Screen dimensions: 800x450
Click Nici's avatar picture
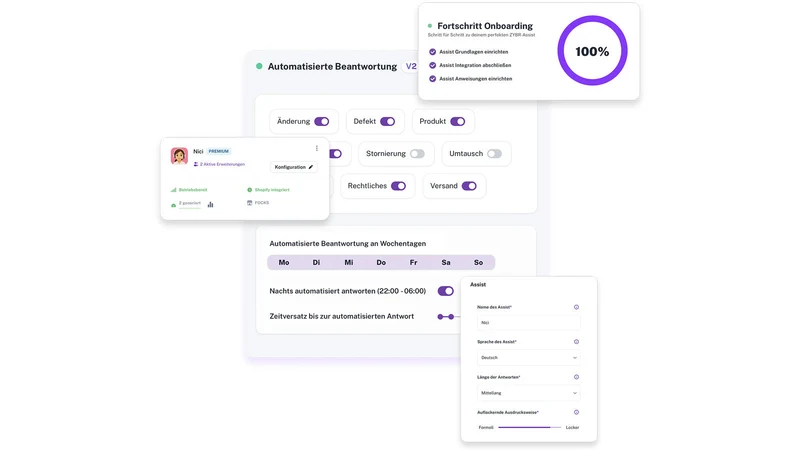coord(179,156)
